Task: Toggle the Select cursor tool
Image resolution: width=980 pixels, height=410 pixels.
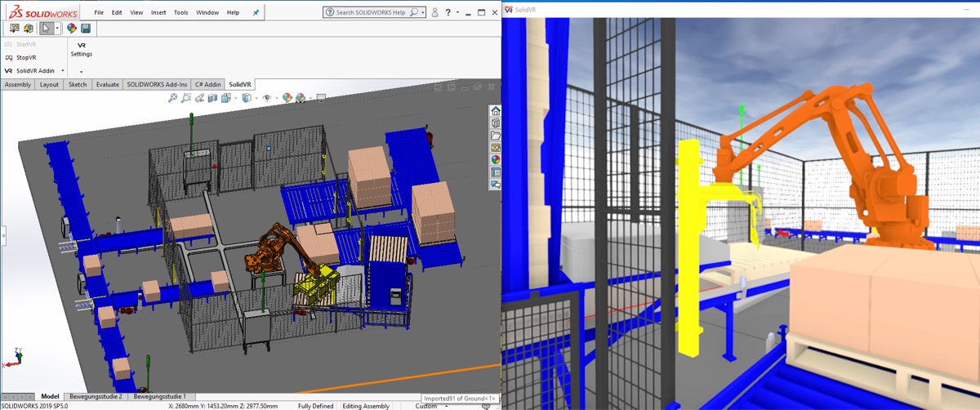Action: tap(47, 29)
